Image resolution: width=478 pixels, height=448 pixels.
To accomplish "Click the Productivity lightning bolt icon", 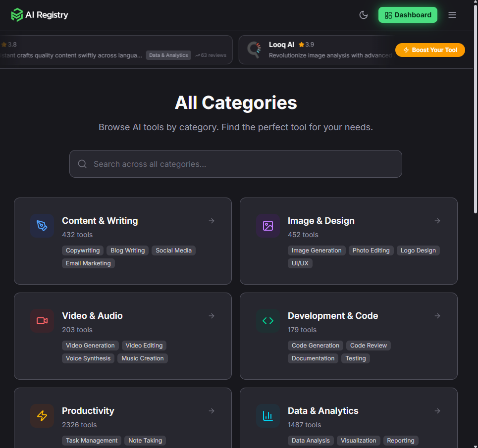I will [x=42, y=416].
